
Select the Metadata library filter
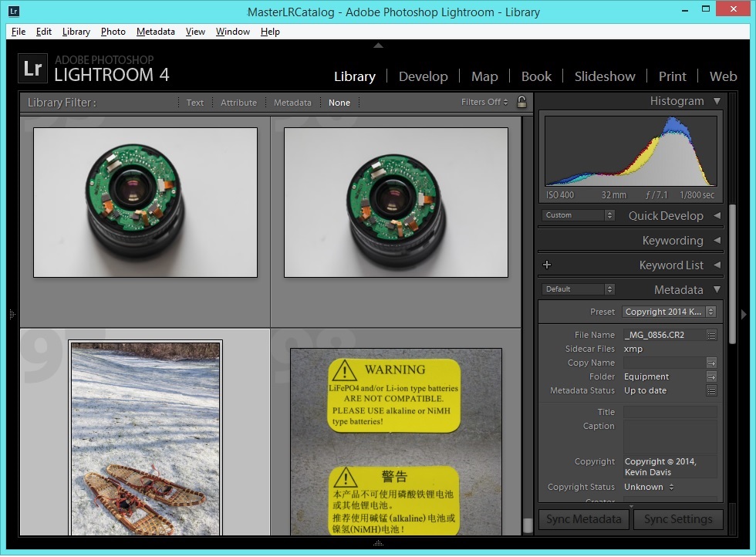coord(292,103)
